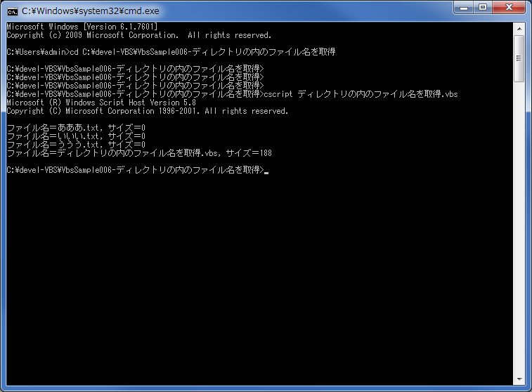Screen dimensions: 532x392
Task: Click the title text C:¥Windows¥system32¥cmd.exe
Action: coord(90,11)
